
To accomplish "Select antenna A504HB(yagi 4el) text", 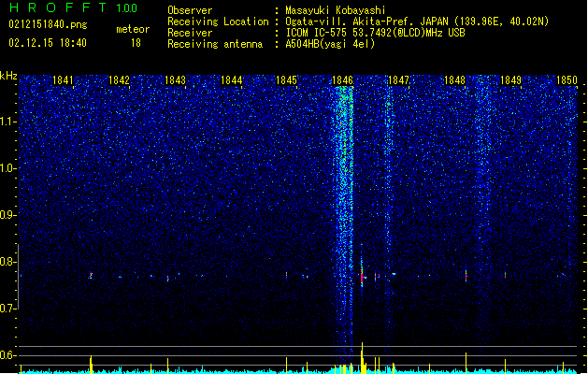I will click(330, 44).
